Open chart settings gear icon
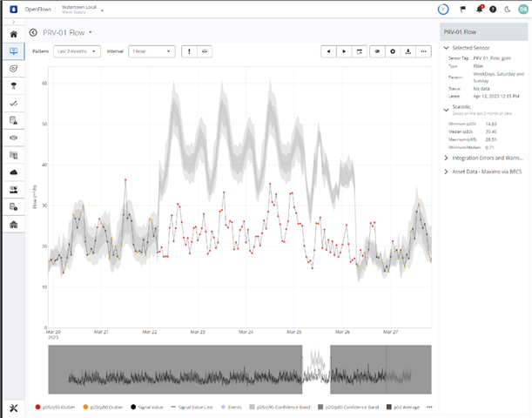 [393, 51]
